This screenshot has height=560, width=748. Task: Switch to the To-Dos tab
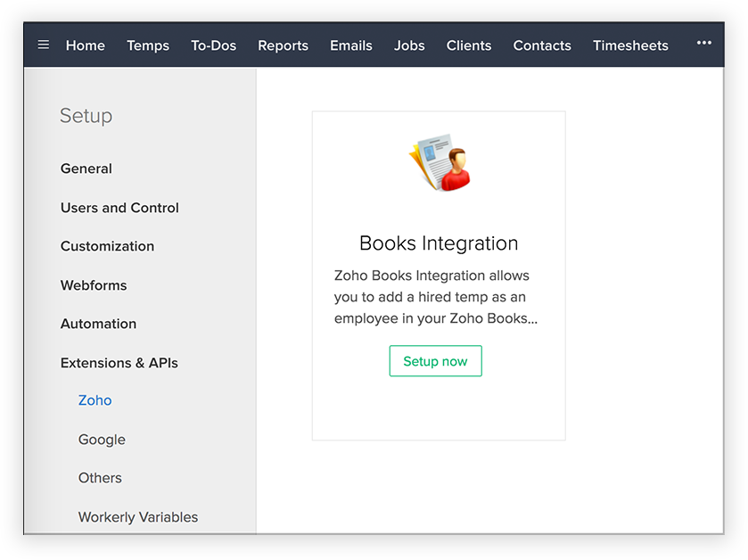(214, 45)
